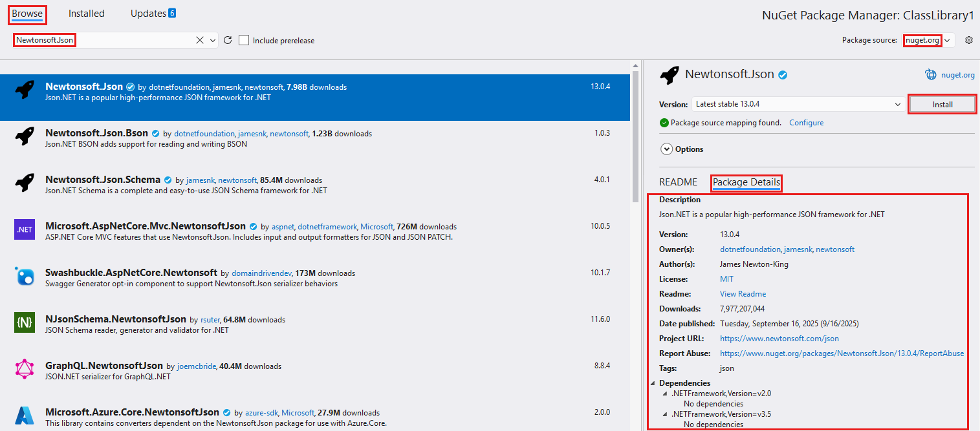Clear the search box with the X icon
The height and width of the screenshot is (431, 980).
point(200,40)
